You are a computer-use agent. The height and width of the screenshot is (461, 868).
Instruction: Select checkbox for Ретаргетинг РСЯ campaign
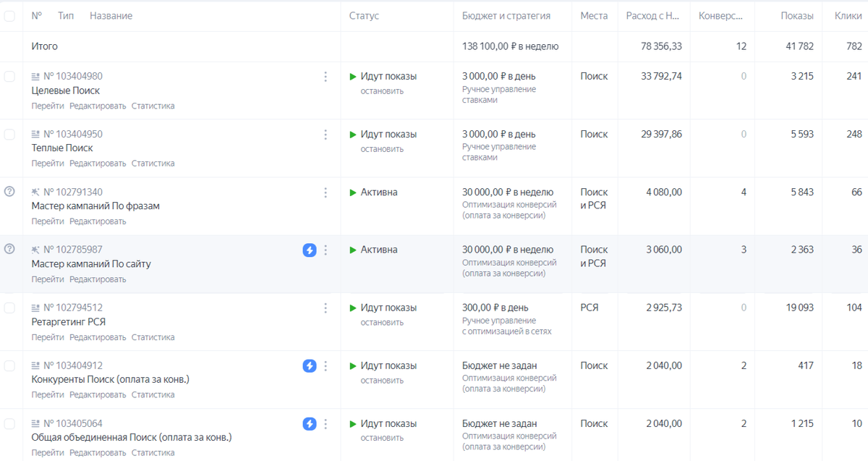(x=9, y=308)
